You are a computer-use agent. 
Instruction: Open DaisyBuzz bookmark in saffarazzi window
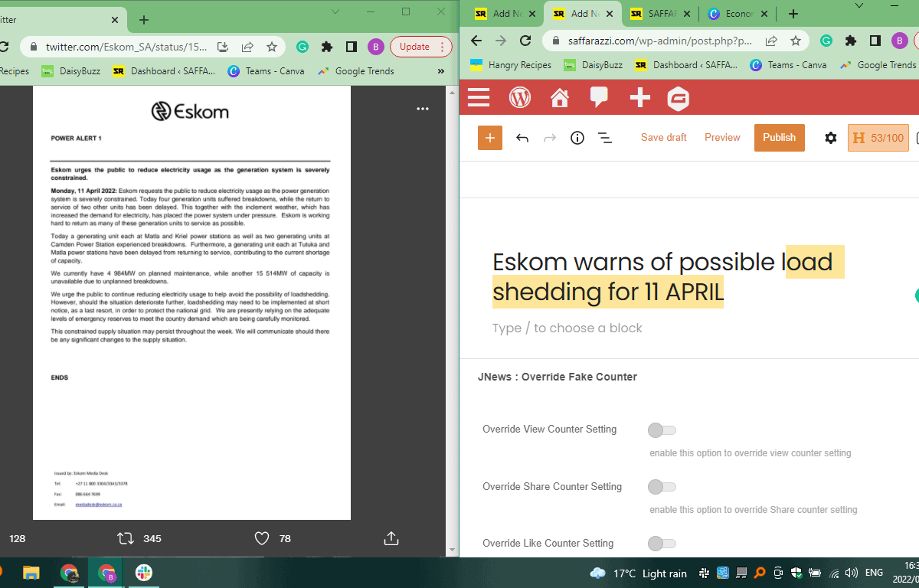[x=593, y=65]
